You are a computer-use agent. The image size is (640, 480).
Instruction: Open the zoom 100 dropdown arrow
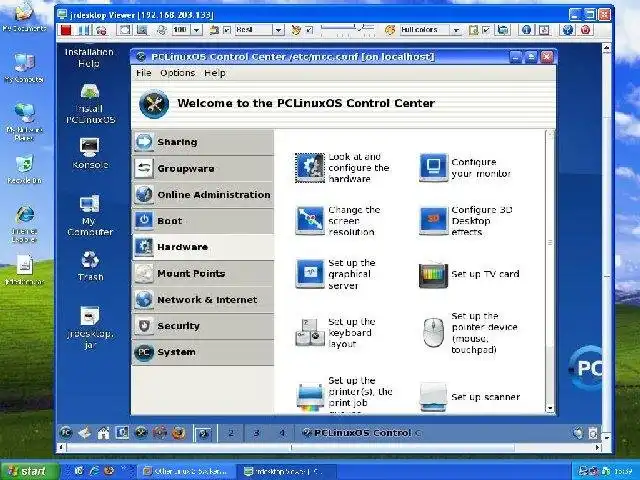point(196,30)
